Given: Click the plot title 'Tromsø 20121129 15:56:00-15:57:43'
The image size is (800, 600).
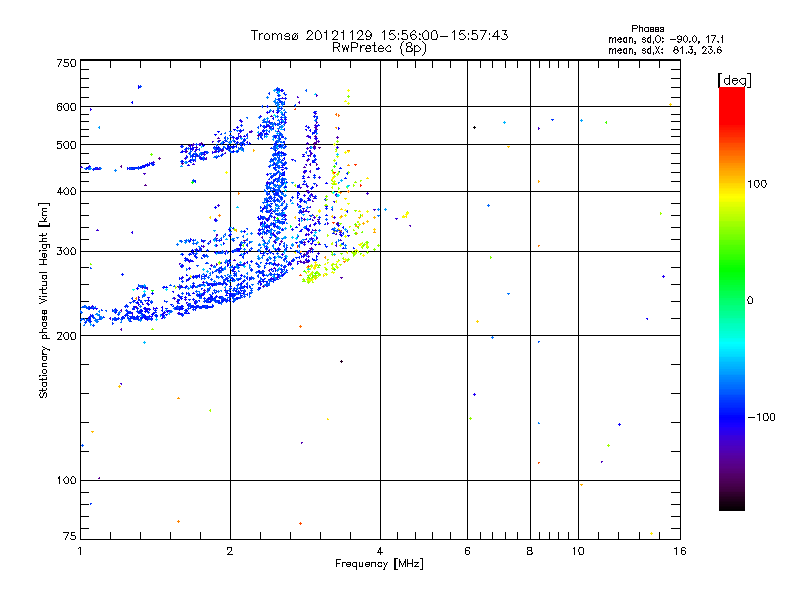Looking at the screenshot, I should coord(380,35).
